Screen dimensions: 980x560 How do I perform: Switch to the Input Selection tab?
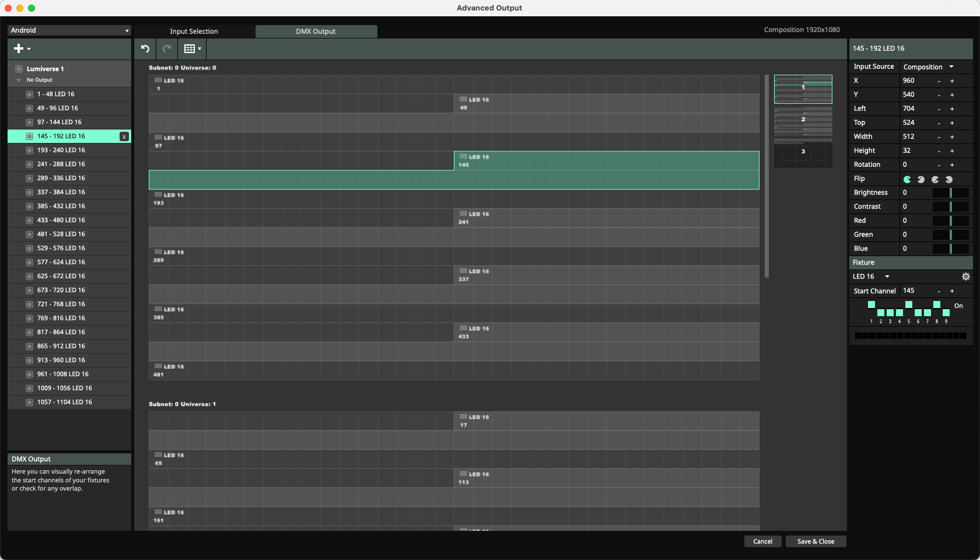click(x=194, y=32)
